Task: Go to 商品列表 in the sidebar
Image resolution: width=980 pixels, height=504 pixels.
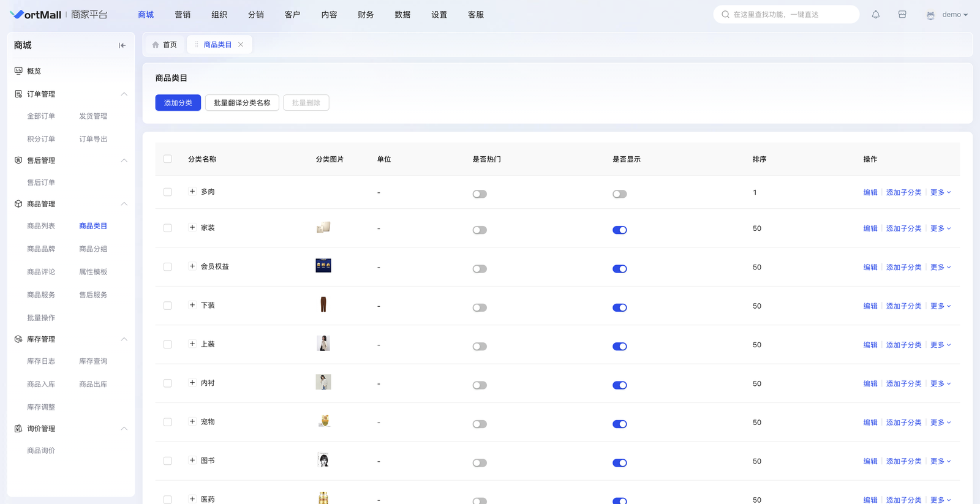Action: (41, 226)
